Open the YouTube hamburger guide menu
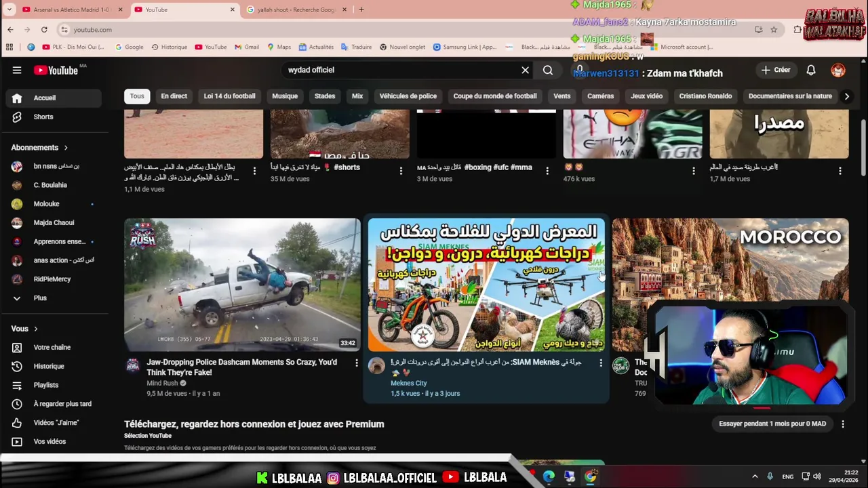The height and width of the screenshot is (488, 868). [17, 70]
